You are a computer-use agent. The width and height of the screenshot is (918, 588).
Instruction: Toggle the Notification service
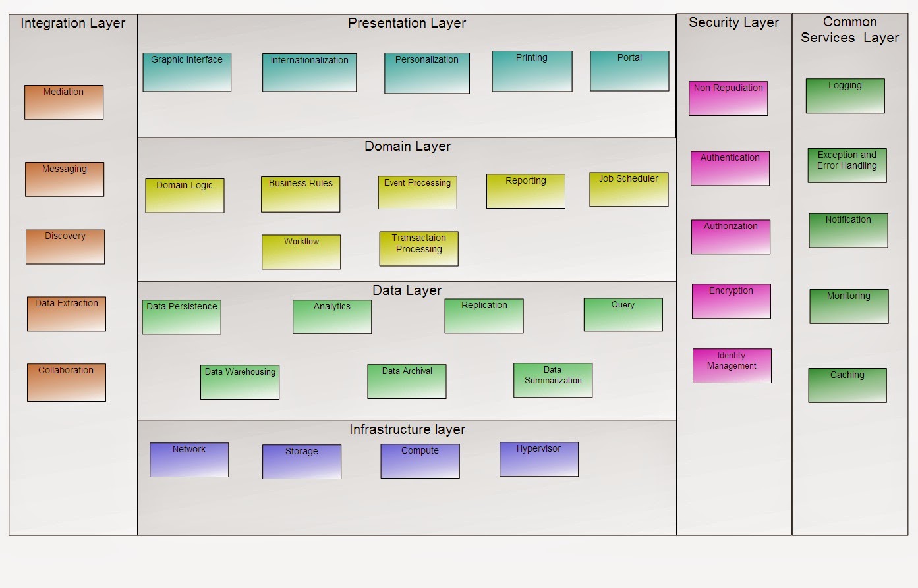(848, 230)
